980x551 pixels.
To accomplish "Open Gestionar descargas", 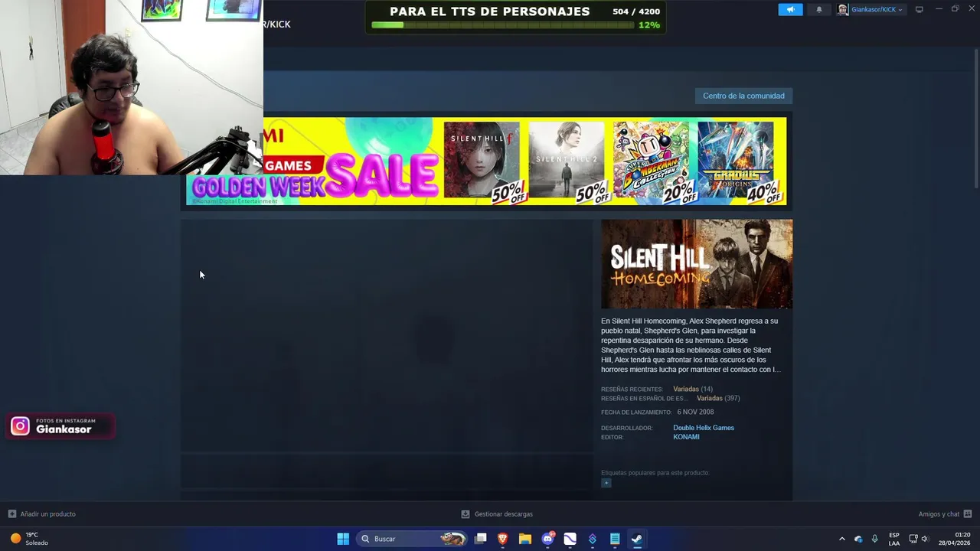I will 497,514.
